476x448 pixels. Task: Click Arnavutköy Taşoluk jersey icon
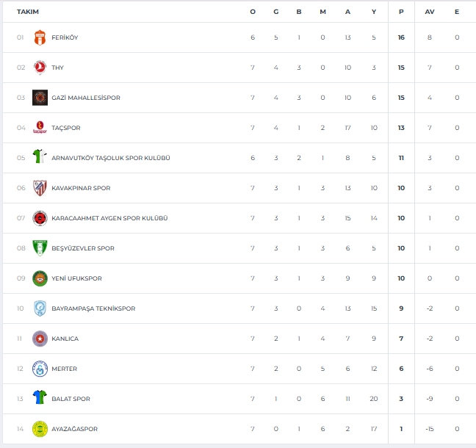click(x=40, y=158)
